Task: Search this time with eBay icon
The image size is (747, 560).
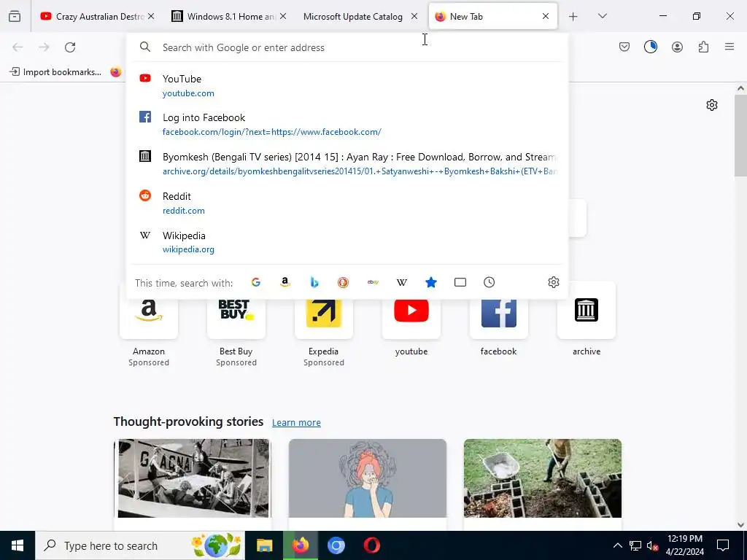Action: point(373,282)
